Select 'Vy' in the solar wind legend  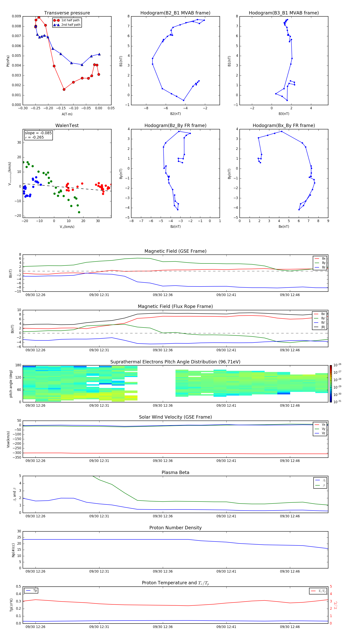pyautogui.click(x=320, y=429)
